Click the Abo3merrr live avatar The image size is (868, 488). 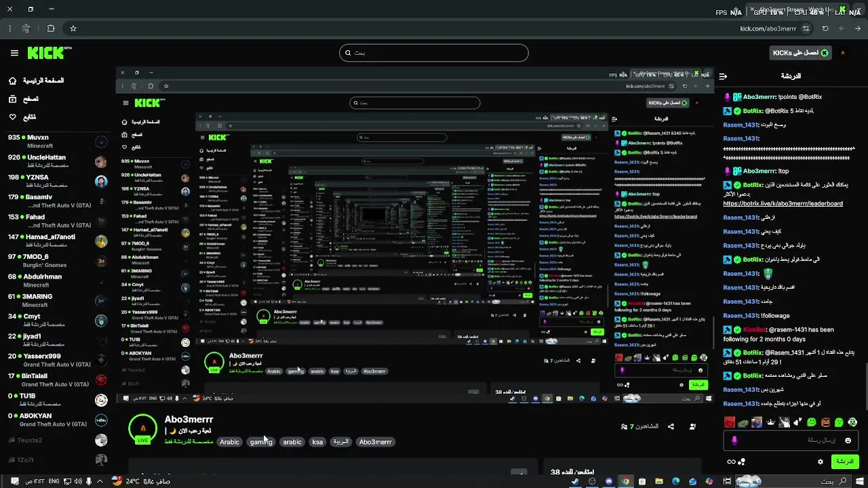point(143,428)
